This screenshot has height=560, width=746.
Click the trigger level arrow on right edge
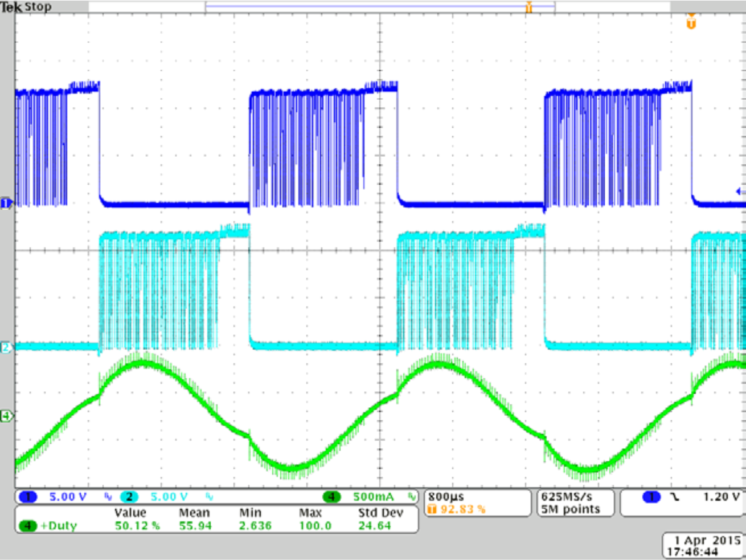pyautogui.click(x=740, y=191)
